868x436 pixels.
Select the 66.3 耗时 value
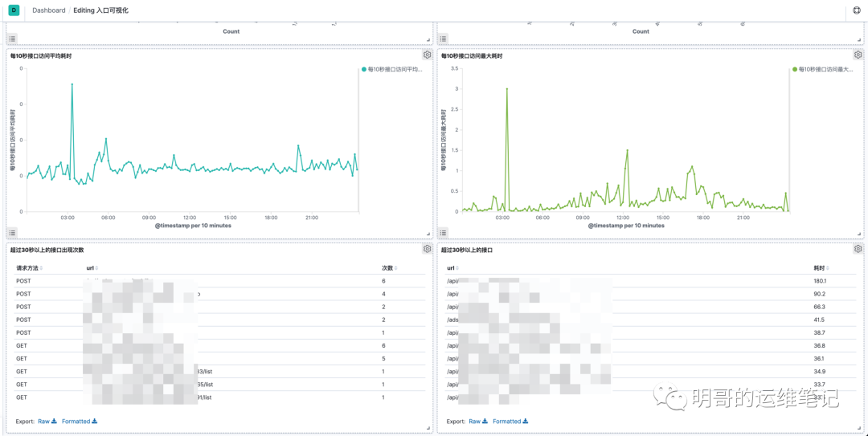819,307
